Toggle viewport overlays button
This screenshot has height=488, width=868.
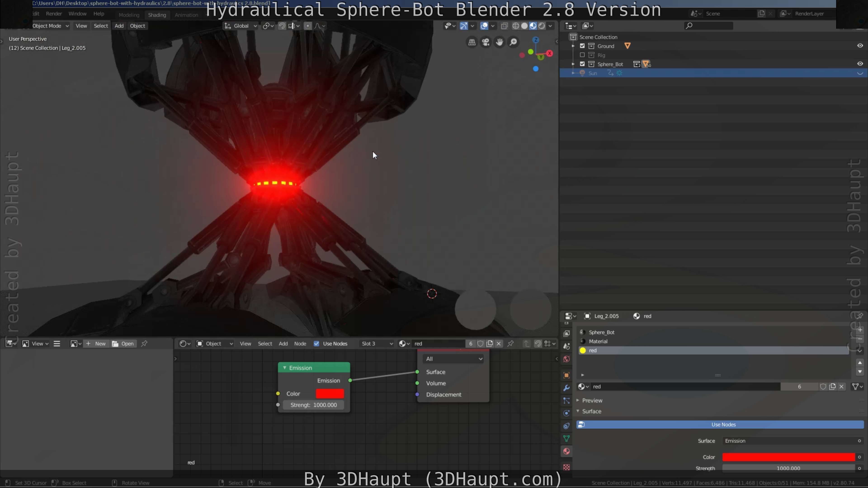click(x=484, y=26)
